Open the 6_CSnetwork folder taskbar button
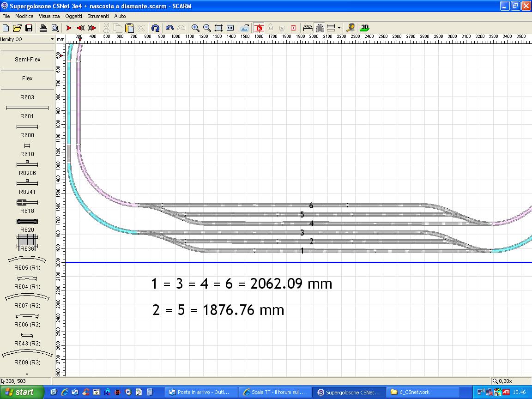 422,392
